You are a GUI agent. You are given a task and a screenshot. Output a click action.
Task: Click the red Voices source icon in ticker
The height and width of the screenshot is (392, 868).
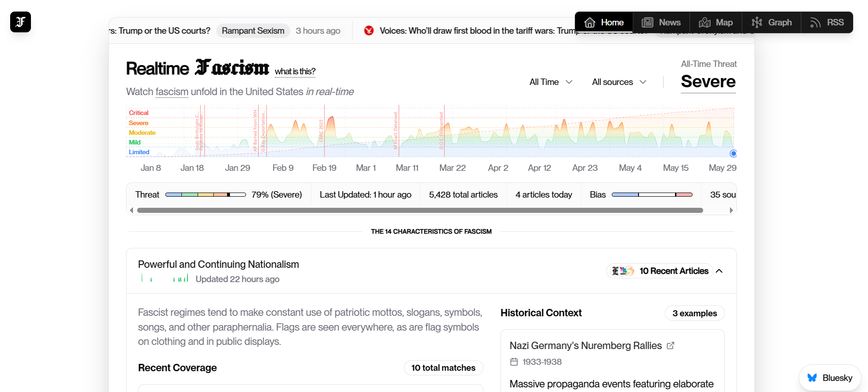pos(369,30)
